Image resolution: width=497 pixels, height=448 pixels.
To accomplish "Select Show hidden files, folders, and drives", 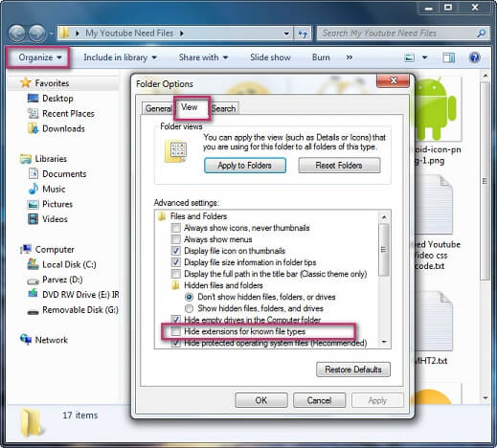I will pyautogui.click(x=189, y=308).
